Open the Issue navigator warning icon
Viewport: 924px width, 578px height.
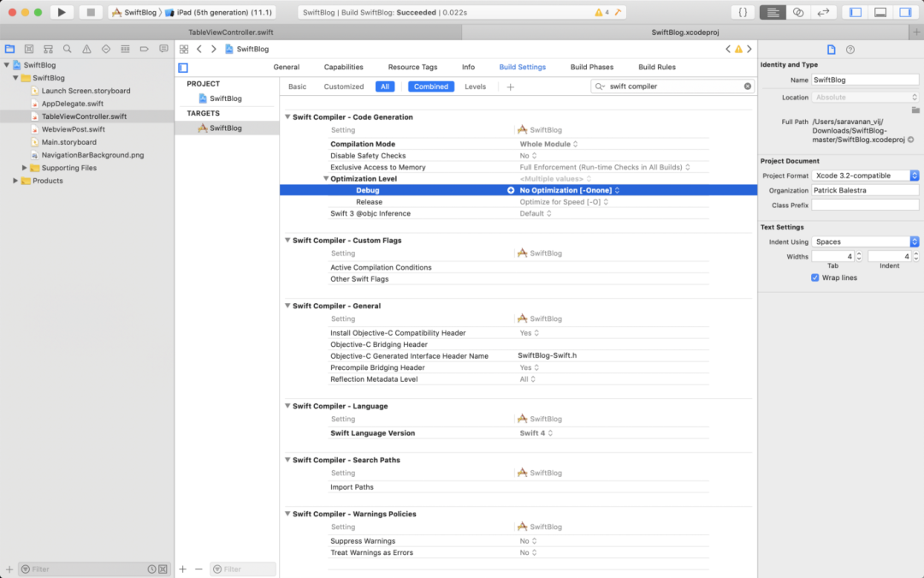coord(86,49)
